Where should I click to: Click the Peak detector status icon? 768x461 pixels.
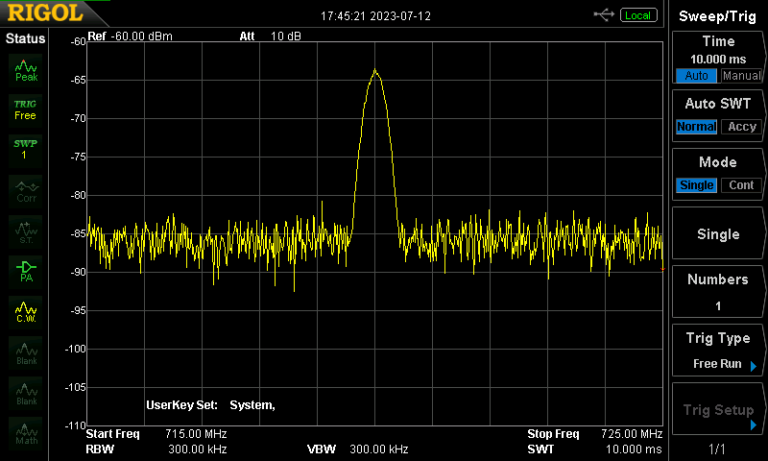[26, 70]
